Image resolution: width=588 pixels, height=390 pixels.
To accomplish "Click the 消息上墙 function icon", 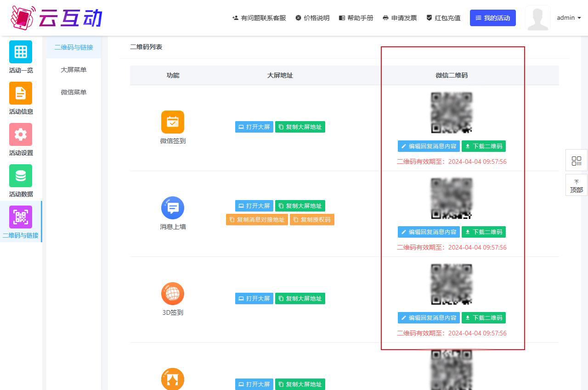I will (x=173, y=208).
